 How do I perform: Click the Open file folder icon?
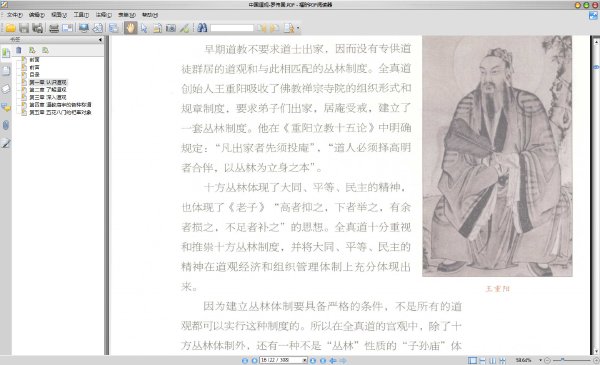tap(11, 28)
